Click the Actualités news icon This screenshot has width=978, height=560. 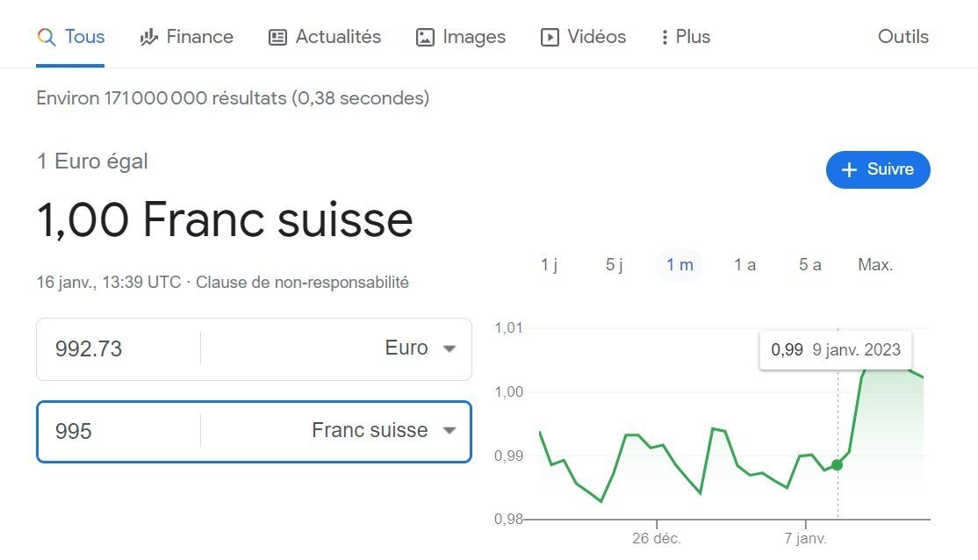click(277, 37)
